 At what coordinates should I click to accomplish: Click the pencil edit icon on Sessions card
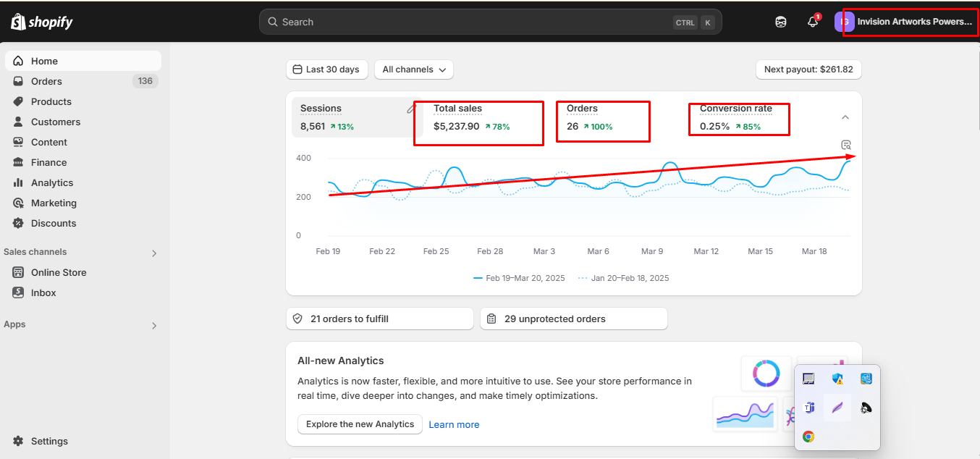tap(411, 109)
